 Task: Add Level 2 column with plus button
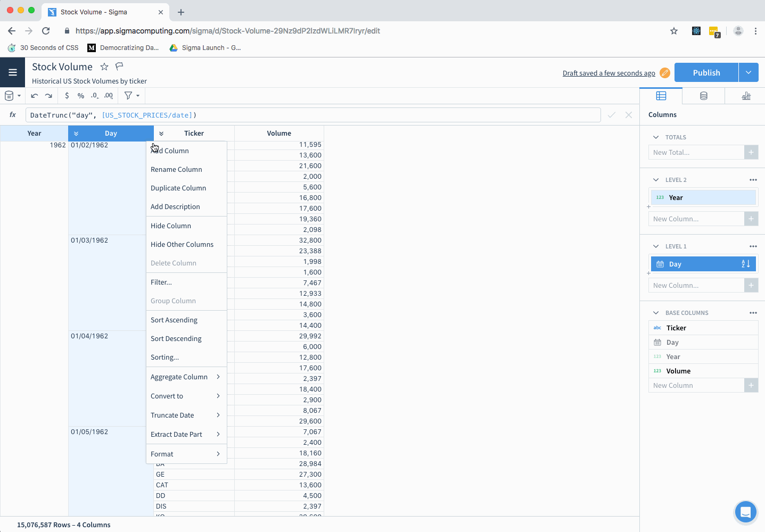click(751, 219)
